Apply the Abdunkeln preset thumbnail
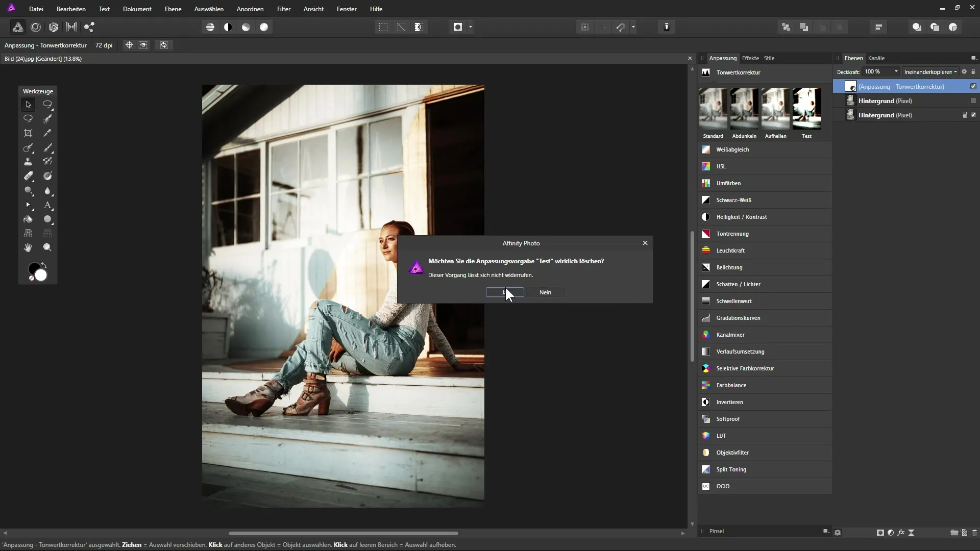 click(x=744, y=109)
